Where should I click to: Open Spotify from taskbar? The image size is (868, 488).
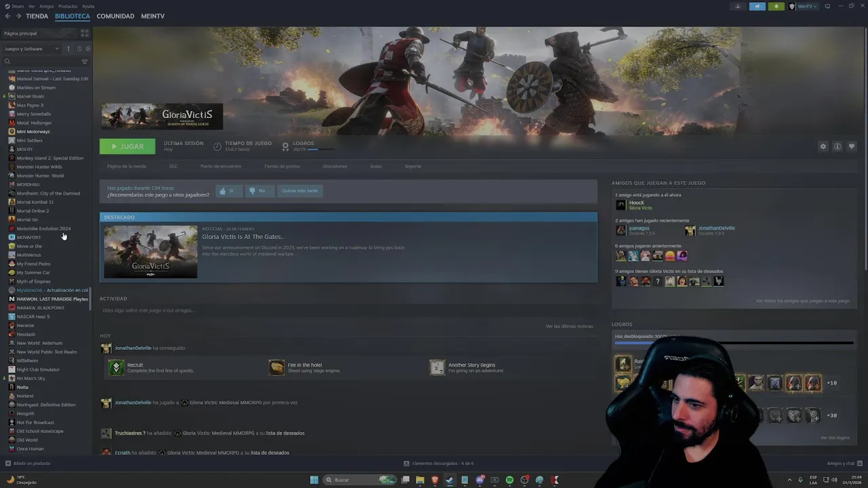[509, 480]
